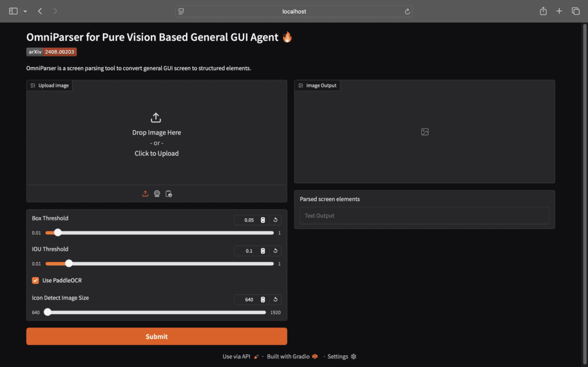The width and height of the screenshot is (588, 367).
Task: Reset the Box Threshold value
Action: click(x=275, y=220)
